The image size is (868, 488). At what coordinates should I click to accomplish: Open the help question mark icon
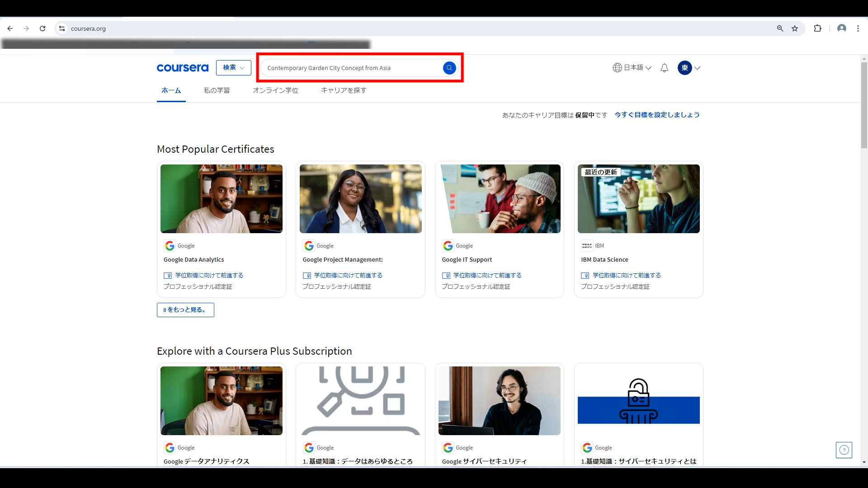pos(844,450)
